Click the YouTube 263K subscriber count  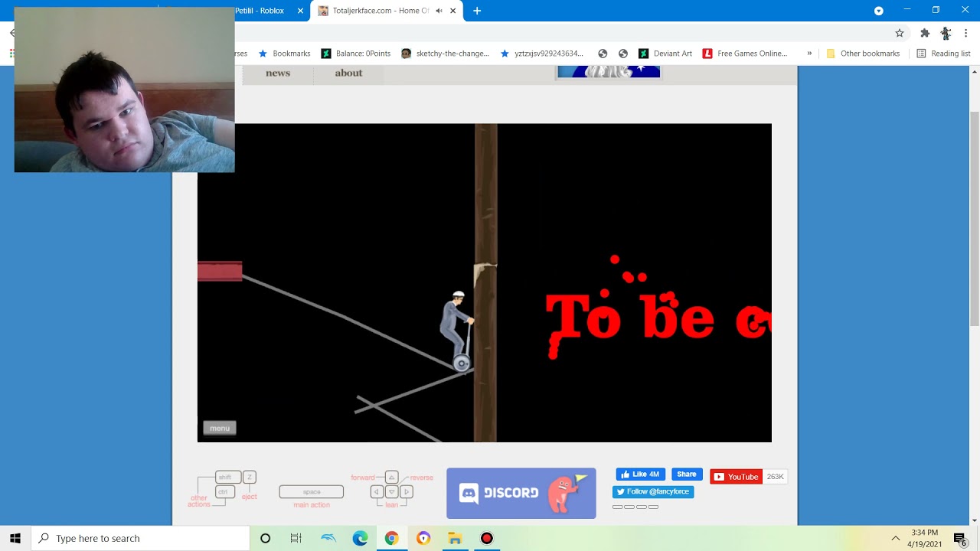pos(776,477)
